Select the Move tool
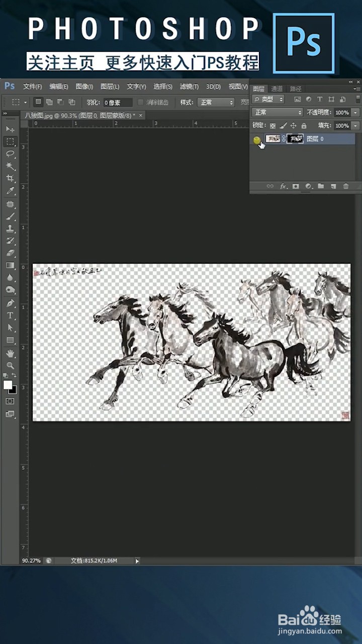This screenshot has height=644, width=362. (x=10, y=129)
